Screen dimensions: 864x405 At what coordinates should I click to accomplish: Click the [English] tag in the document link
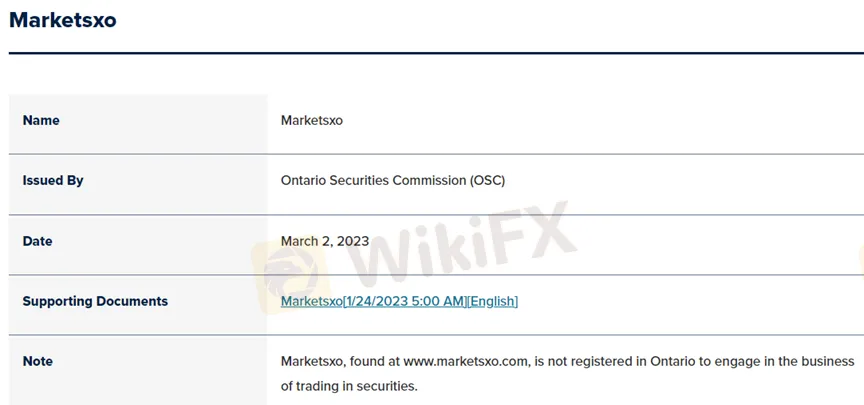[493, 301]
